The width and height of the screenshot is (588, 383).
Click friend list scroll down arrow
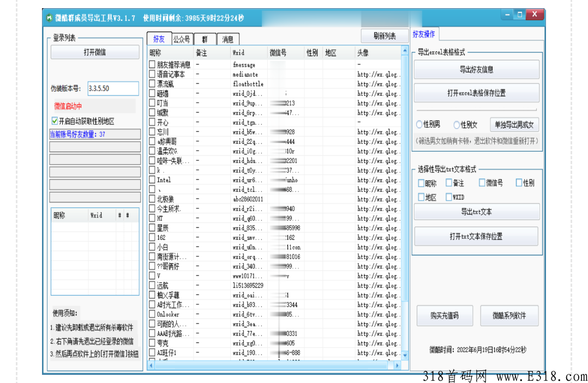(405, 355)
